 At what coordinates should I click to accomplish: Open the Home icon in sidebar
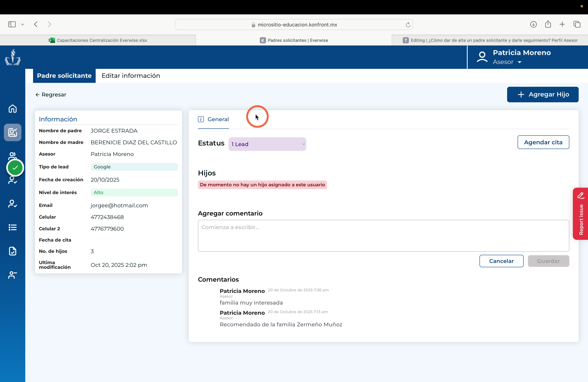click(x=13, y=109)
